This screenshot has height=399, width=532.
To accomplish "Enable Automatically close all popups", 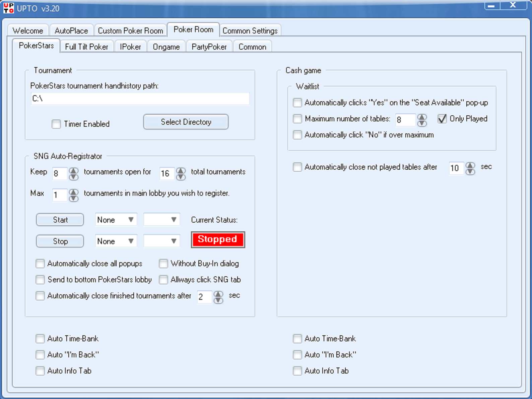I will [x=40, y=264].
